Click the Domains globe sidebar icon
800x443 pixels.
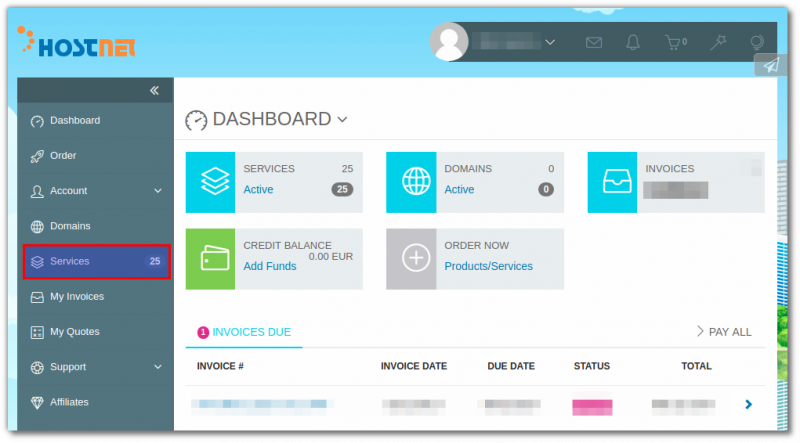[37, 227]
